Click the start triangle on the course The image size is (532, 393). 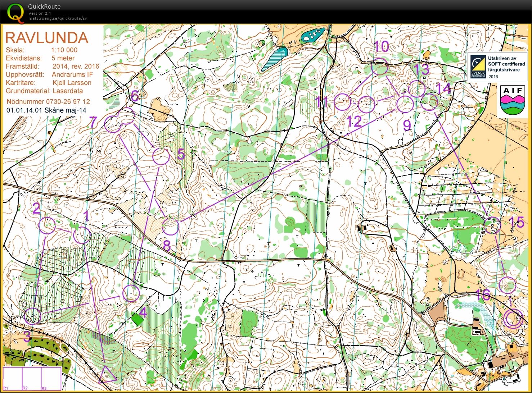pyautogui.click(x=107, y=374)
